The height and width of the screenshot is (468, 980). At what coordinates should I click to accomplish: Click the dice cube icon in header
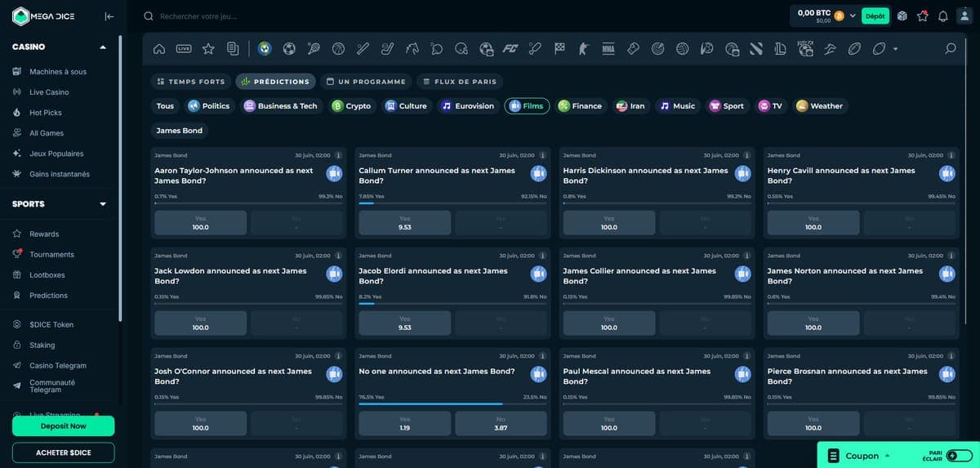pos(902,16)
